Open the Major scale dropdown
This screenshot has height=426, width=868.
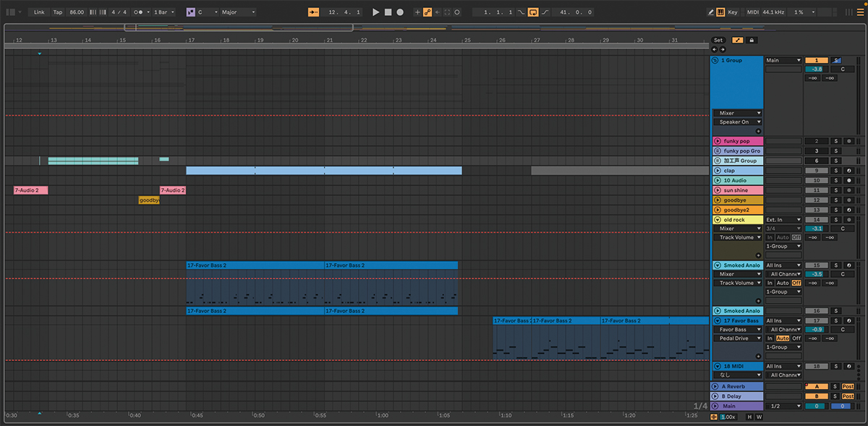pos(238,12)
